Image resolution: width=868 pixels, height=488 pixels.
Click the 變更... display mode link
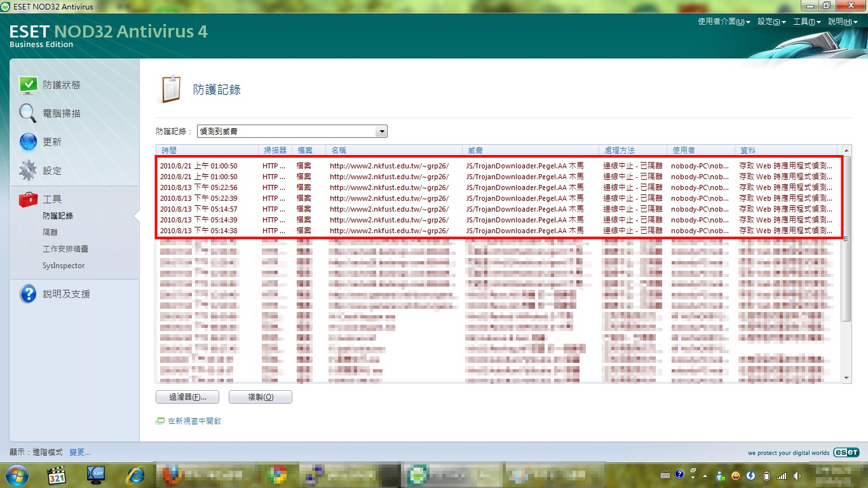click(80, 452)
